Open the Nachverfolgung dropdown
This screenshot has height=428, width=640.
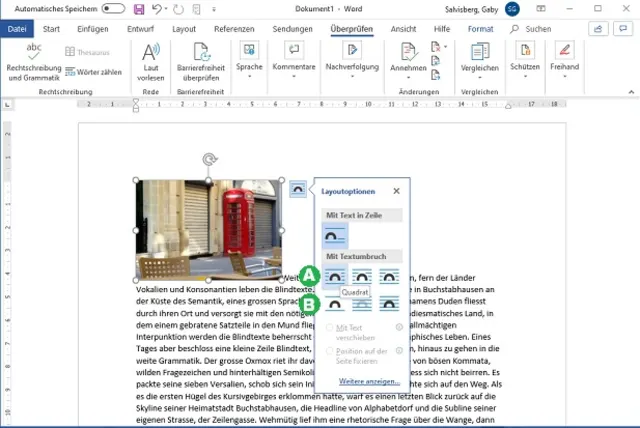click(x=351, y=66)
